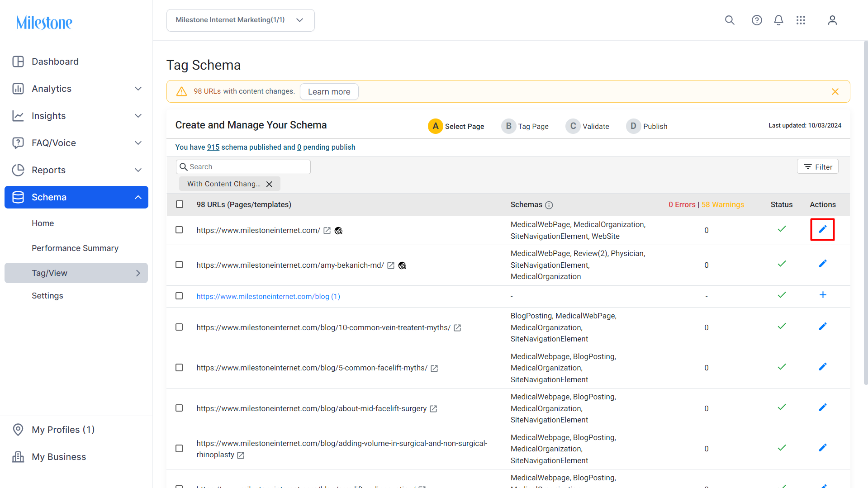This screenshot has height=488, width=868.
Task: Edit schema for rhinoplasty blog row
Action: (823, 448)
